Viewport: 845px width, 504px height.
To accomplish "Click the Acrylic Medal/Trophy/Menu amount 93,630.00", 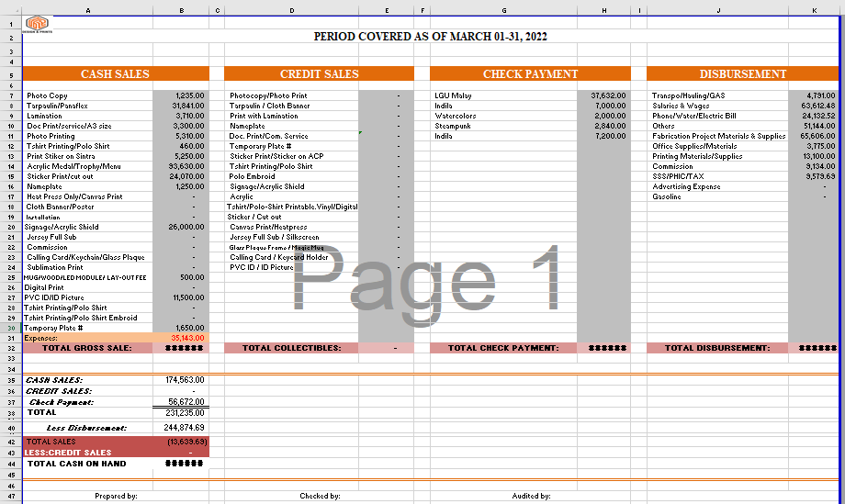I will click(x=181, y=166).
